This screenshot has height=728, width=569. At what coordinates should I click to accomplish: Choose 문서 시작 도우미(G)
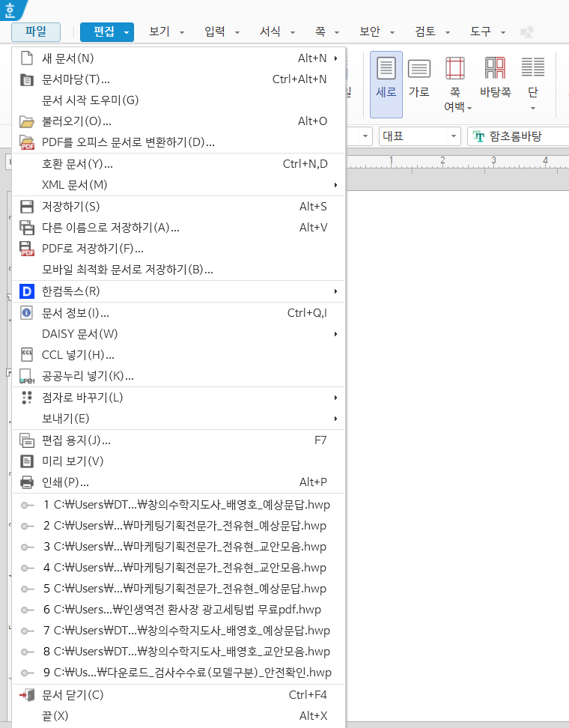179,100
